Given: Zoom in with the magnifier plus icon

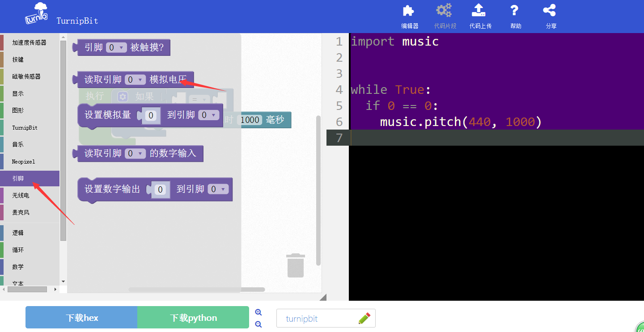Looking at the screenshot, I should click(258, 312).
